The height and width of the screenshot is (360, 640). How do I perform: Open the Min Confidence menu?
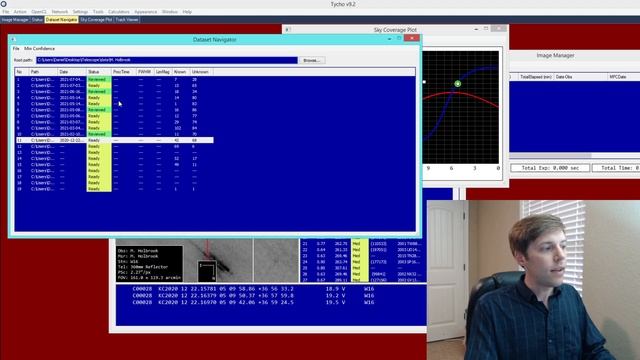(39, 49)
